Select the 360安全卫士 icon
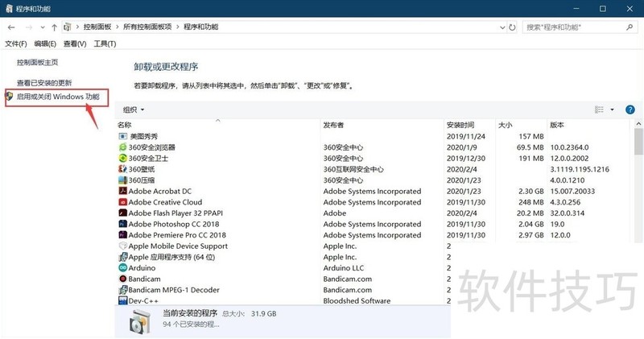This screenshot has height=339, width=644. (x=123, y=158)
